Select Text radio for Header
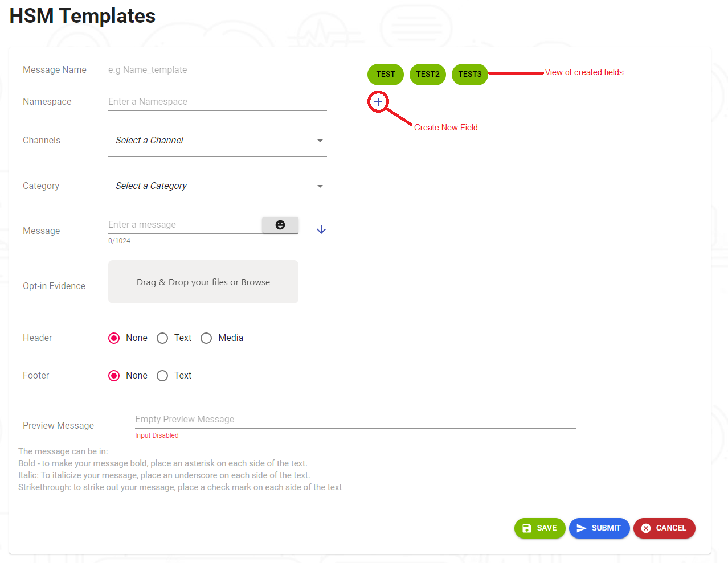This screenshot has width=728, height=563. pyautogui.click(x=163, y=338)
